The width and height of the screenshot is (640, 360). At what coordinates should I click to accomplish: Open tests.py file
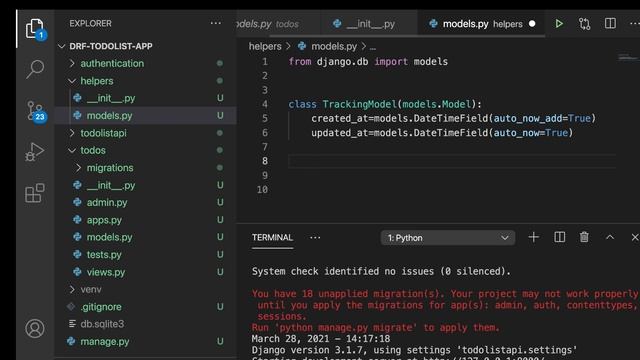(x=104, y=255)
